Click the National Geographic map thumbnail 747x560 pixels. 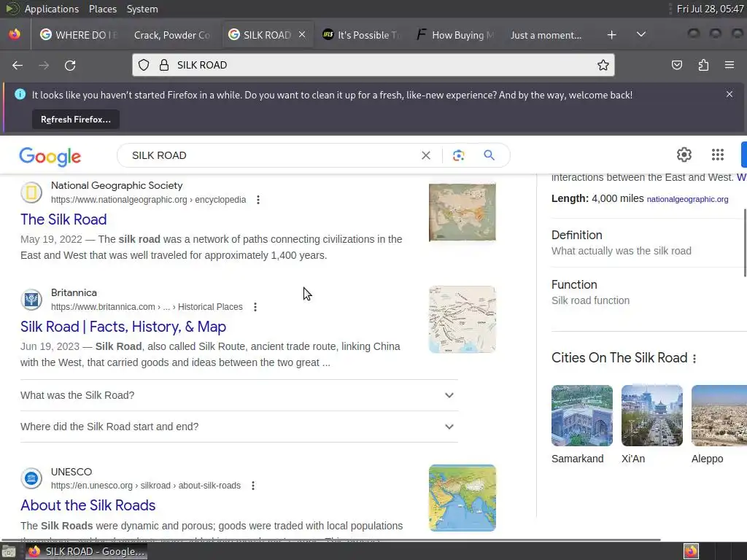(462, 212)
